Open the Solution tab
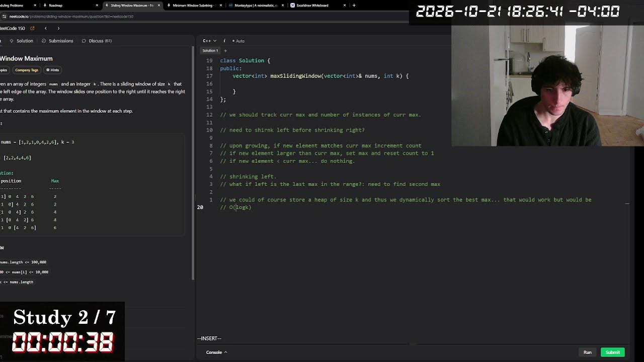 click(21, 41)
